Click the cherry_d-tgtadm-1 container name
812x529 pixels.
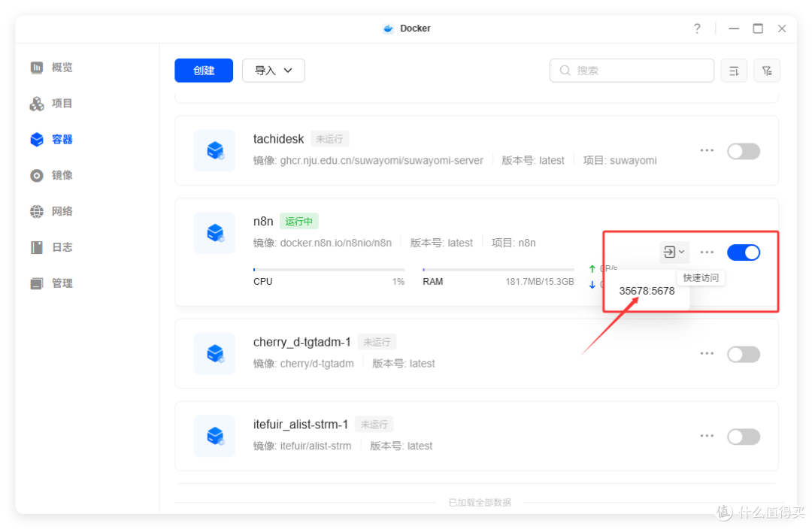tap(302, 342)
